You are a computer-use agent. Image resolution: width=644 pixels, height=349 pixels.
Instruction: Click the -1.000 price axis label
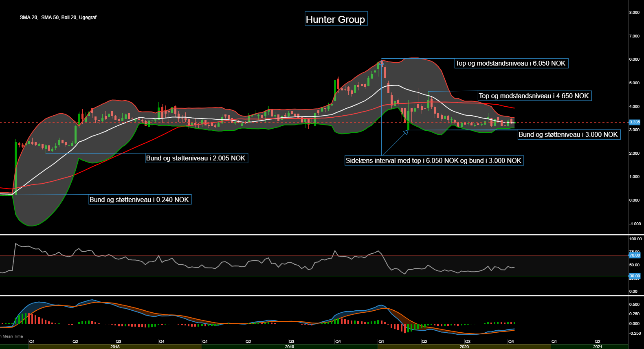(635, 224)
